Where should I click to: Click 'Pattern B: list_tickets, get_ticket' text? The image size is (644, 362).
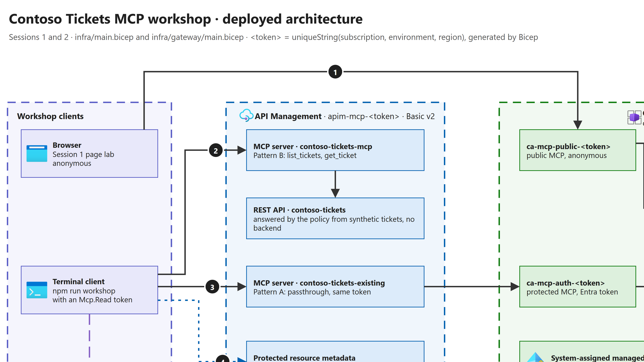tap(305, 156)
